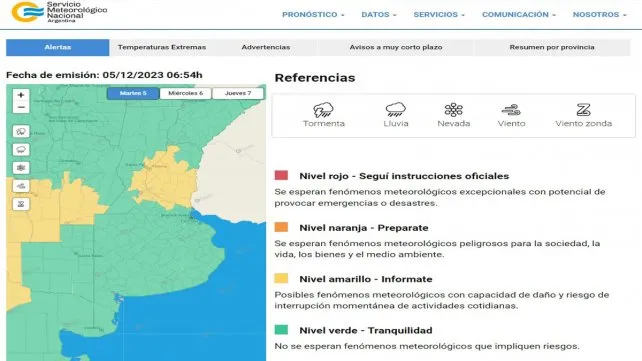Open the Datos dropdown menu
This screenshot has height=361, width=642.
tap(379, 14)
